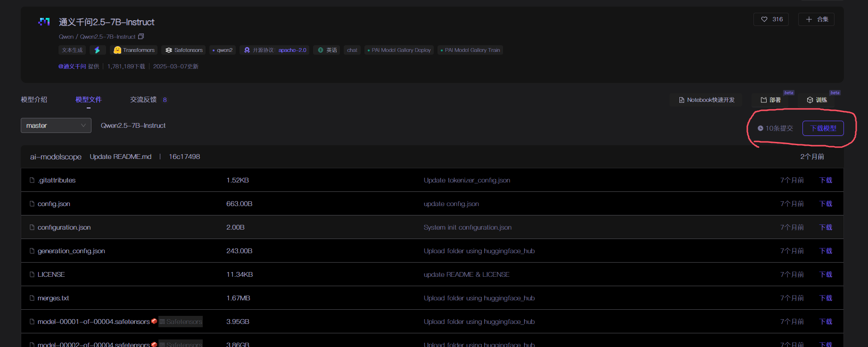The height and width of the screenshot is (347, 868).
Task: Click the Safetensors tag icon
Action: [169, 50]
